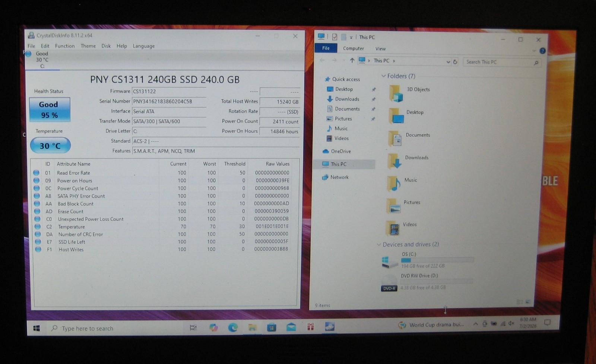Click the Temperature attribute row text
This screenshot has height=364, width=596.
pyautogui.click(x=71, y=227)
